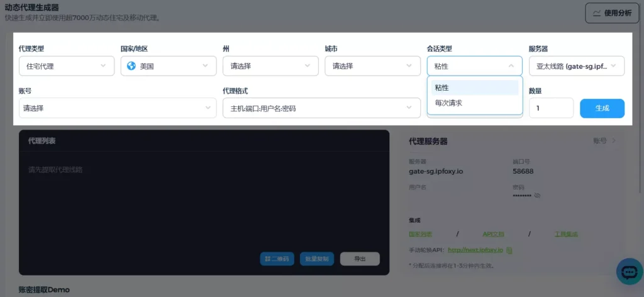Open the 二维码 QR code button
Image resolution: width=644 pixels, height=297 pixels.
(277, 259)
